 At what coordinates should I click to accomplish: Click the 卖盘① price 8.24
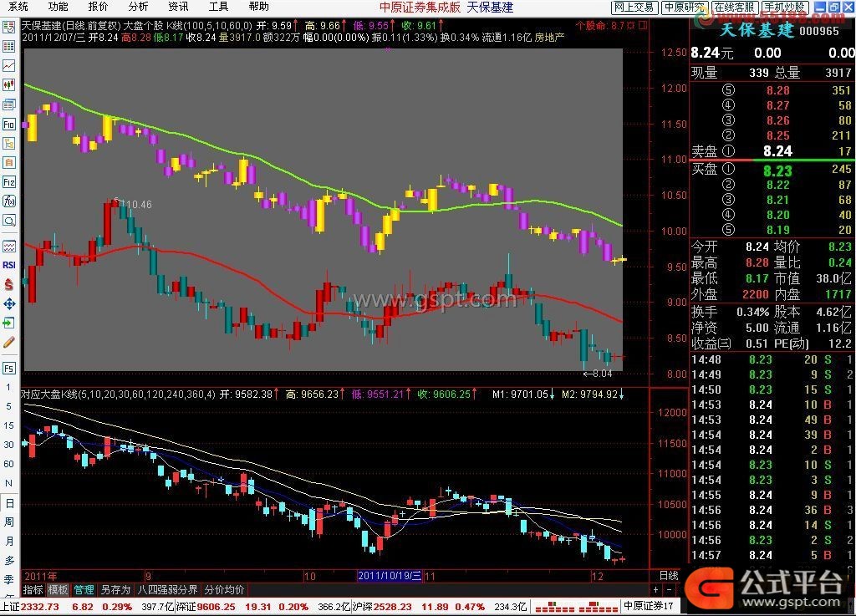click(777, 151)
